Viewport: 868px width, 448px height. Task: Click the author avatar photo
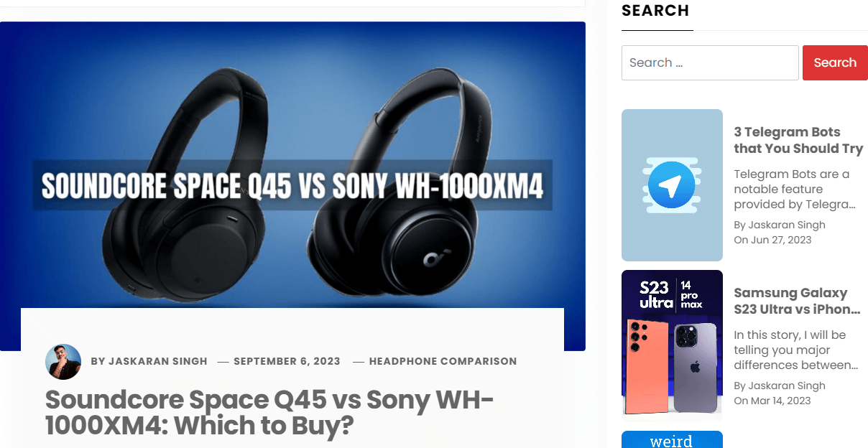tap(63, 361)
